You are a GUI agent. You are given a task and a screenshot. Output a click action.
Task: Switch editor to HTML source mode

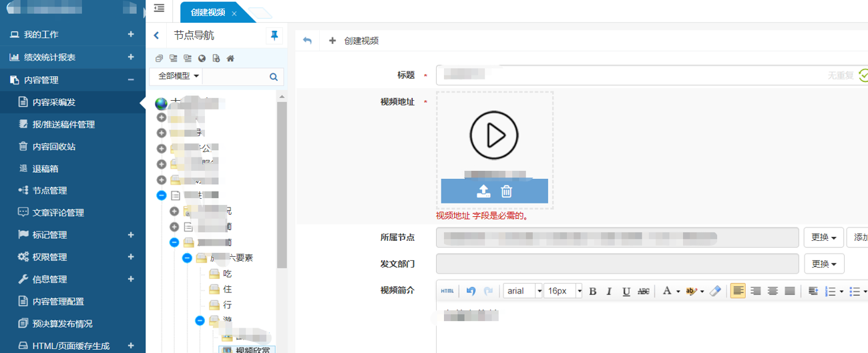point(447,291)
